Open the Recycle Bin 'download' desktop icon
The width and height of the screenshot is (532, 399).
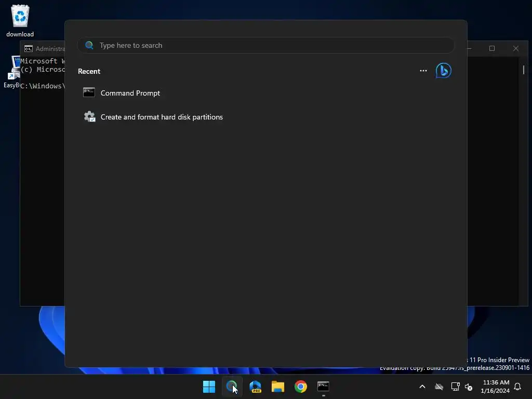click(20, 20)
